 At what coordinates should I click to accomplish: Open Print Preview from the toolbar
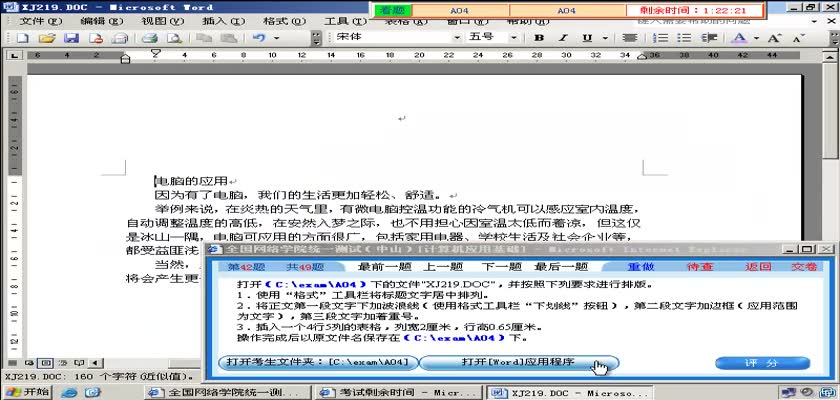tap(174, 38)
